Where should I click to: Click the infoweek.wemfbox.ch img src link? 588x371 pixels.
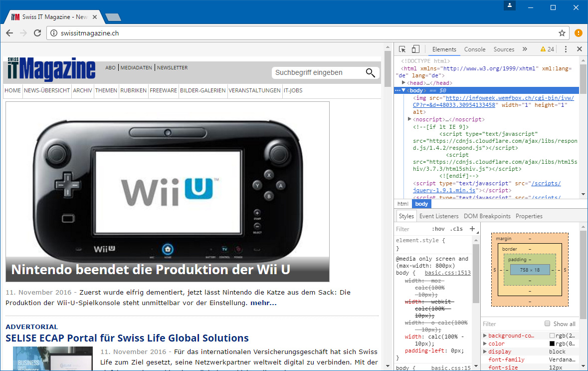(493, 101)
